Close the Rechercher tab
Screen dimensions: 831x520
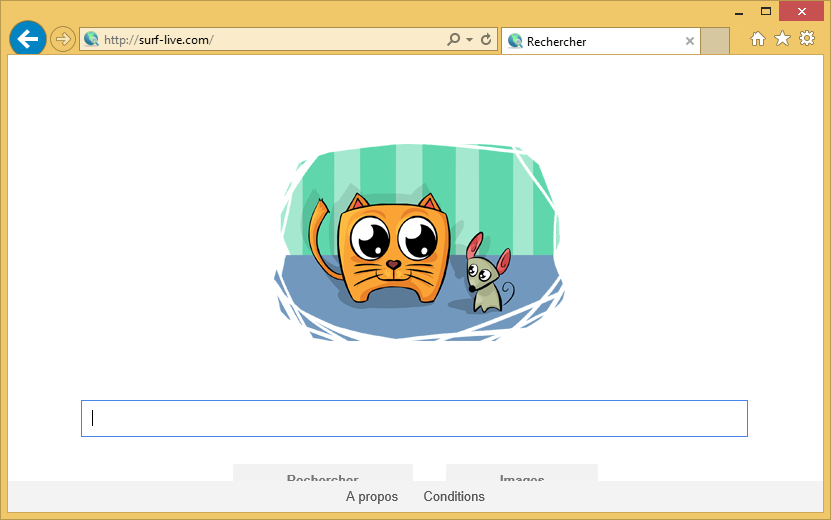(689, 41)
